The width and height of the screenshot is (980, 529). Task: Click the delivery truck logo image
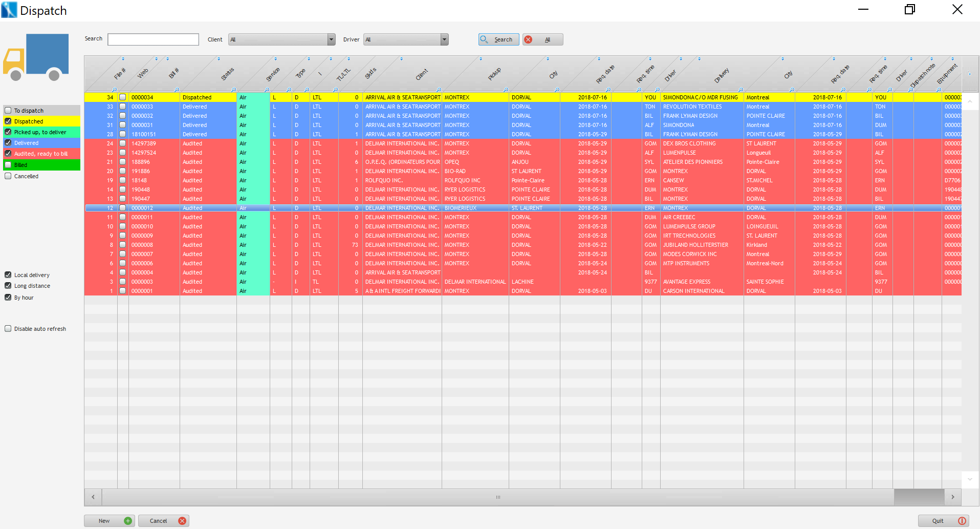click(x=36, y=57)
